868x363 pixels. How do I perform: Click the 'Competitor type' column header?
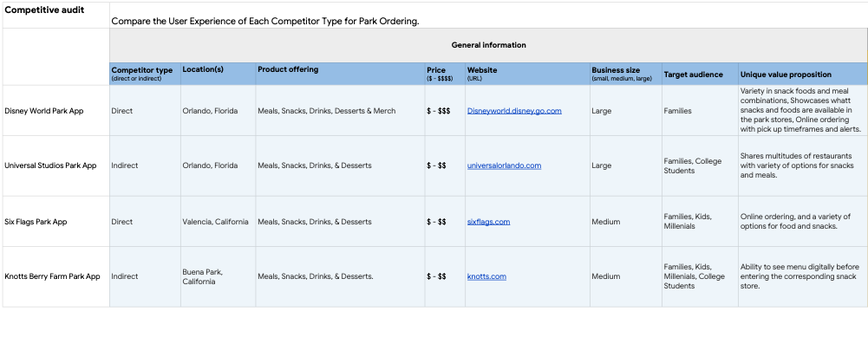tap(145, 74)
